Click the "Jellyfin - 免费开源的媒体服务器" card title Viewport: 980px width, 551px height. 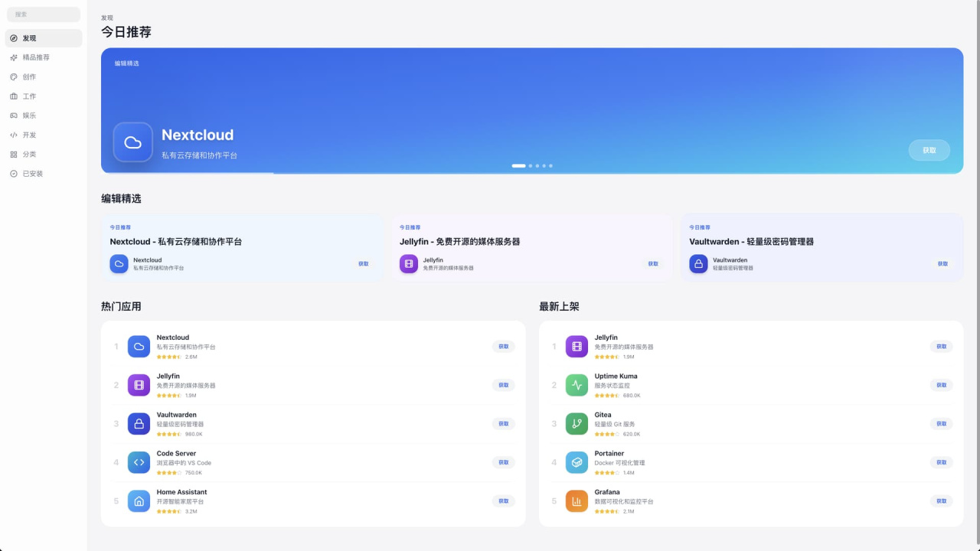click(x=460, y=242)
